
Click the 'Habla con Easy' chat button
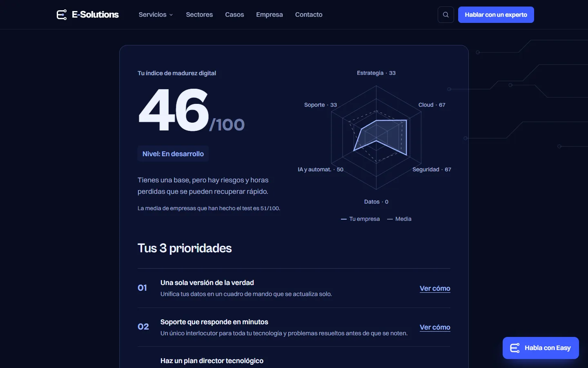[x=541, y=348]
